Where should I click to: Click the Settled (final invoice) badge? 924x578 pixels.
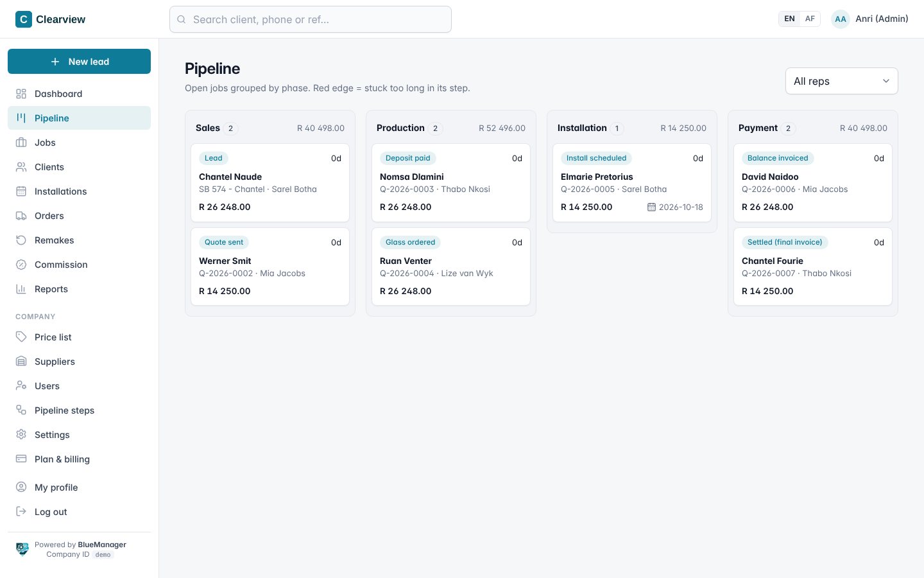(785, 242)
